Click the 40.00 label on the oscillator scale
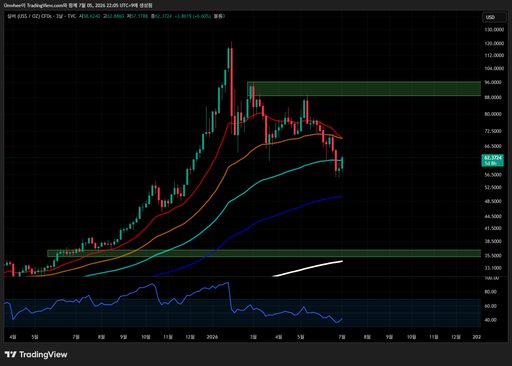 coord(490,320)
